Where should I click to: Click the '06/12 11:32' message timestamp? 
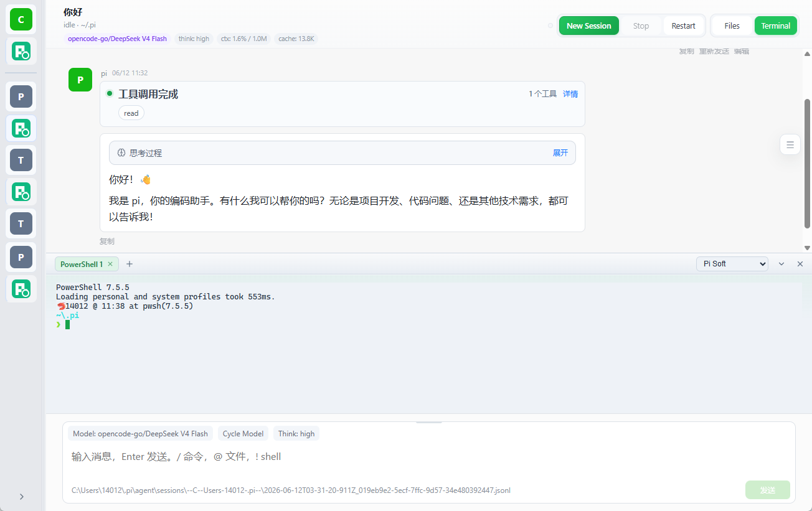130,73
